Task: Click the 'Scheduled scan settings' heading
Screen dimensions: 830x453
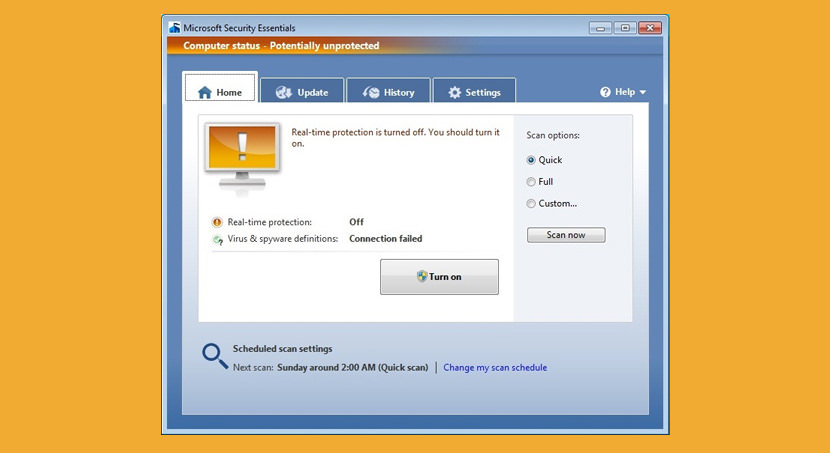Action: 283,349
